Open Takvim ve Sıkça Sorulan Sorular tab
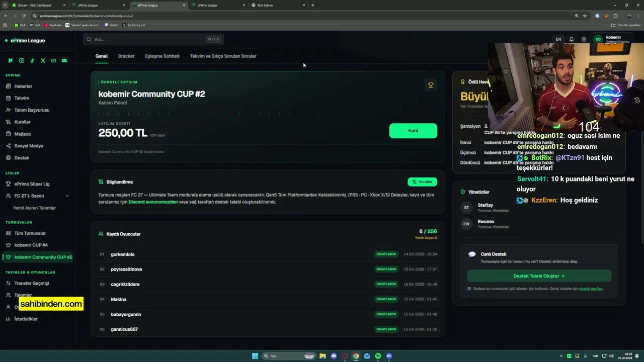Image resolution: width=644 pixels, height=362 pixels. (223, 56)
